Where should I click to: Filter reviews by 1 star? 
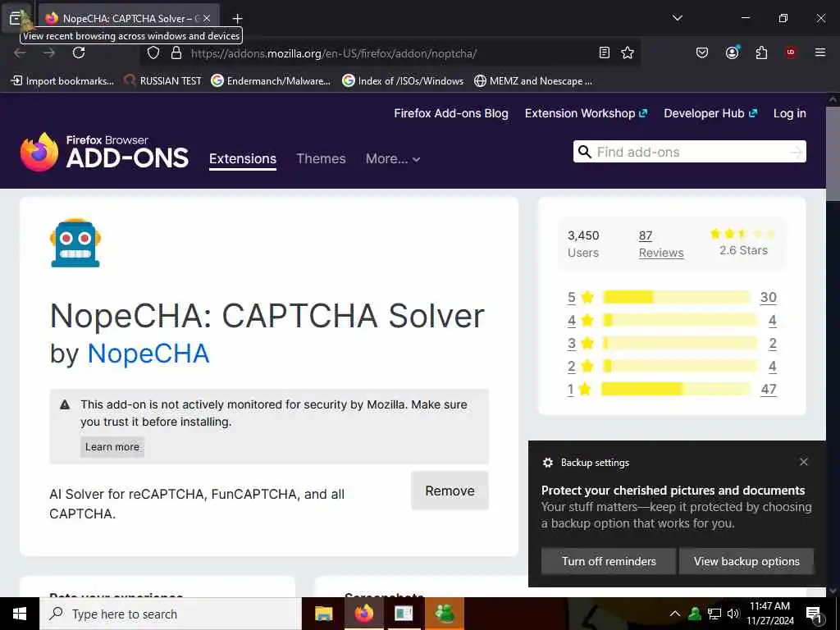click(x=580, y=390)
